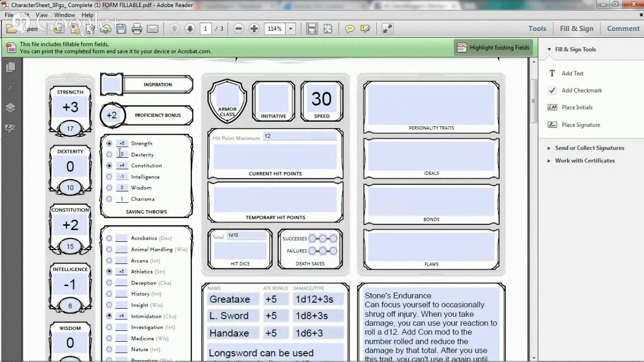The width and height of the screenshot is (644, 362).
Task: Select the highlight text tool
Action: pos(365,29)
